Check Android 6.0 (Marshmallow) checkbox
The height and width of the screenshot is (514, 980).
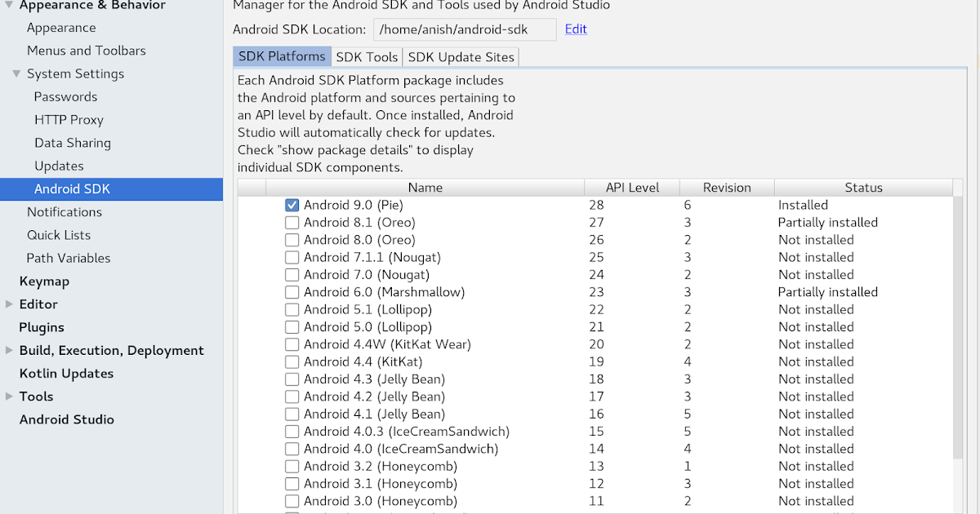click(x=292, y=292)
